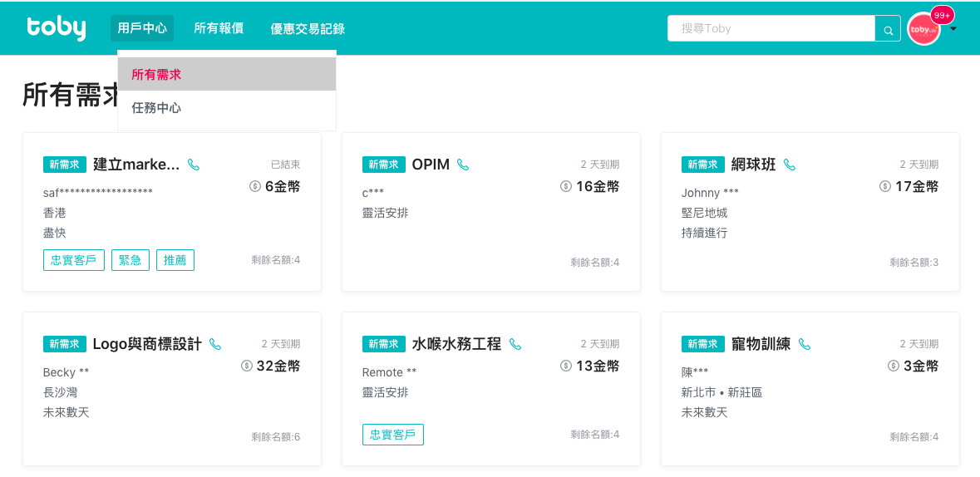Click phone icon next to 水喉水務工程
This screenshot has width=980, height=477.
click(515, 344)
